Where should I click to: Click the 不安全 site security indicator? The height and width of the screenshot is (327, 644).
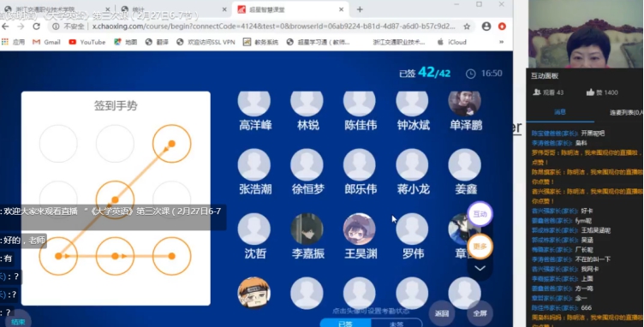pyautogui.click(x=69, y=27)
